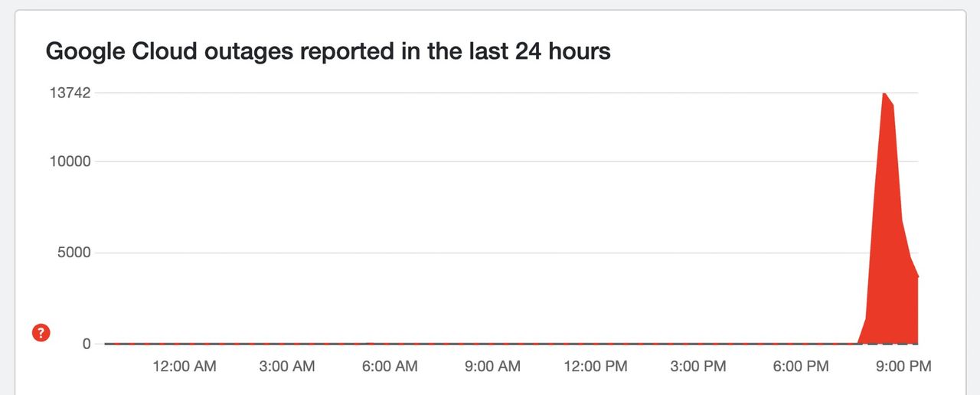This screenshot has width=980, height=395.
Task: Select the 12:00 PM time label
Action: pyautogui.click(x=595, y=367)
